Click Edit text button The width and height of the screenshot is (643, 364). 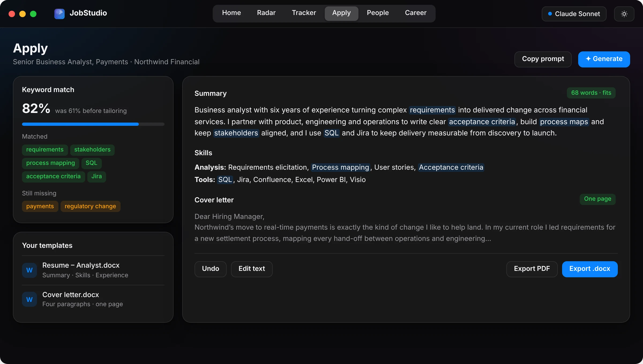pyautogui.click(x=252, y=269)
